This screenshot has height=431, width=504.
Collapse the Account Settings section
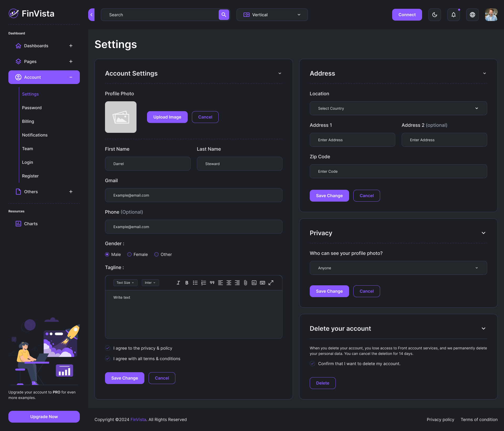[280, 73]
